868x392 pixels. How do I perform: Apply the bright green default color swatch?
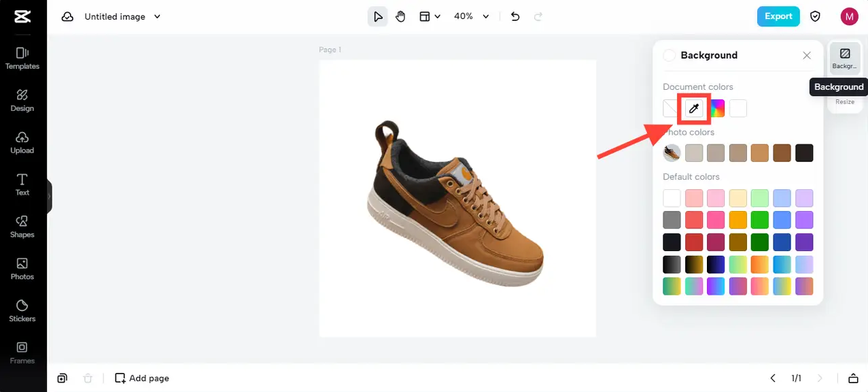point(760,220)
